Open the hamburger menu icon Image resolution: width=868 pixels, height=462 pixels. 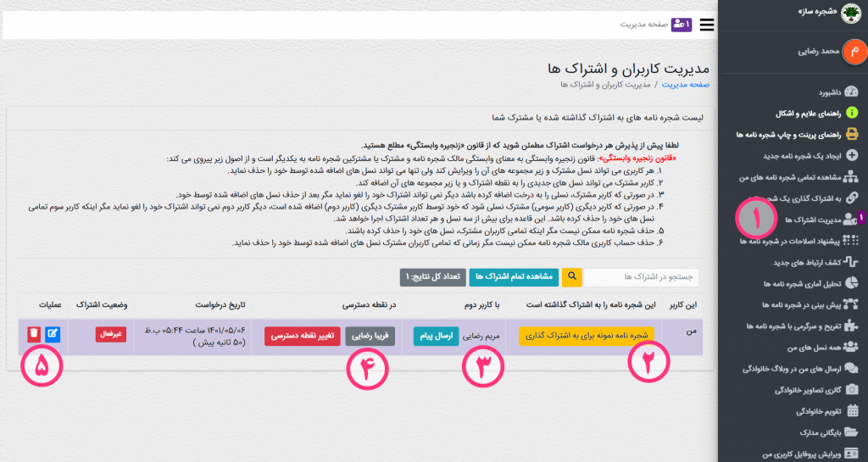[x=706, y=25]
